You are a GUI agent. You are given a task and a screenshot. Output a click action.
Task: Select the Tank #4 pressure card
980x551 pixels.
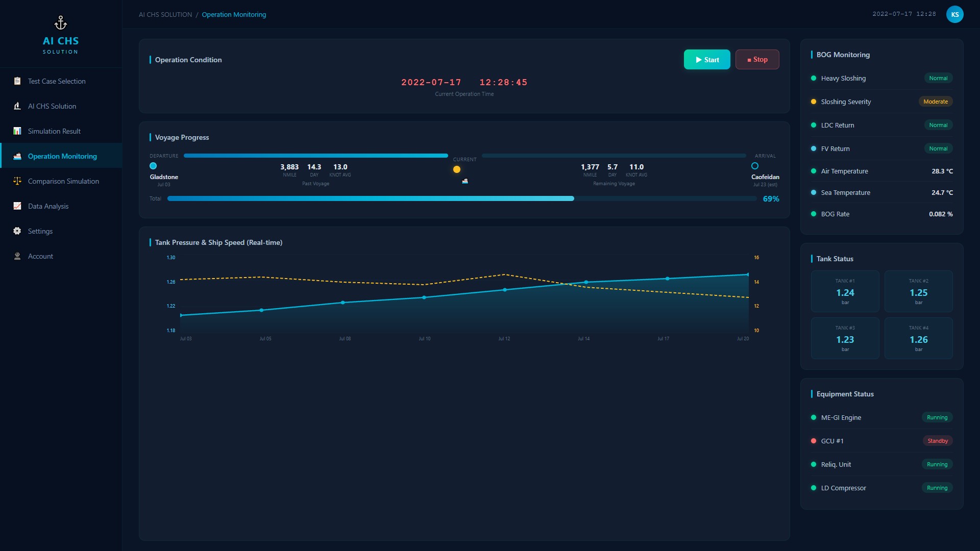pyautogui.click(x=918, y=338)
